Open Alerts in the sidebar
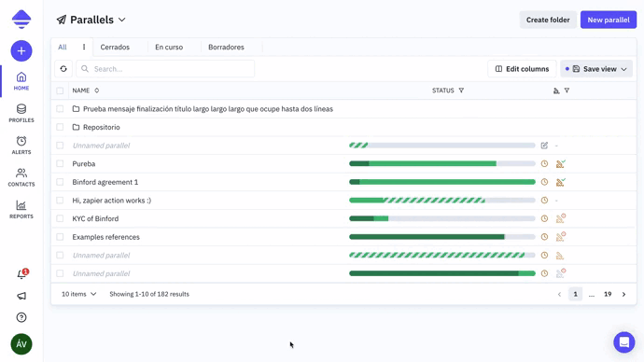The height and width of the screenshot is (362, 644). [x=21, y=146]
